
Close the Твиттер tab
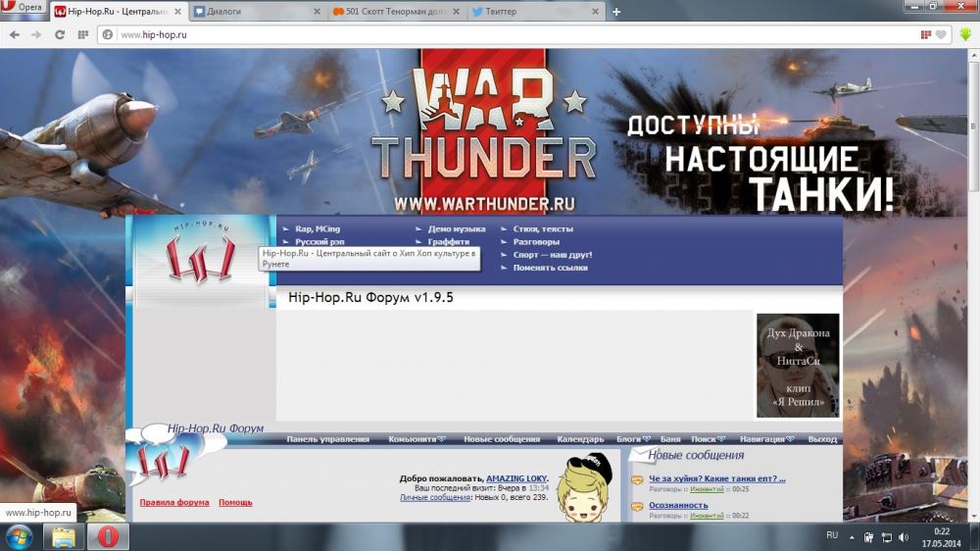point(595,11)
